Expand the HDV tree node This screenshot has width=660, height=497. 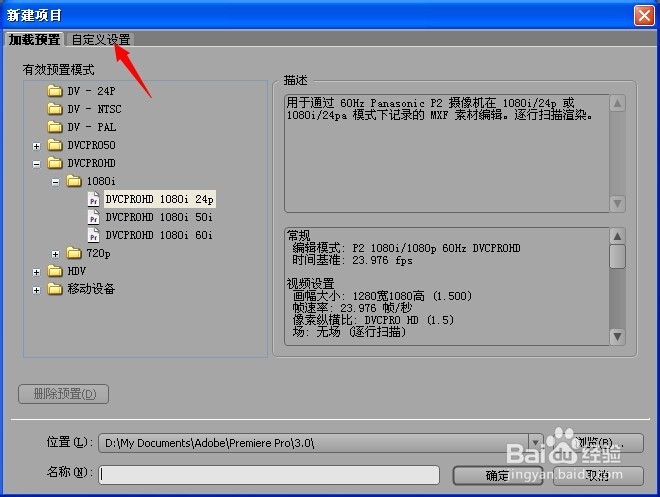click(37, 272)
